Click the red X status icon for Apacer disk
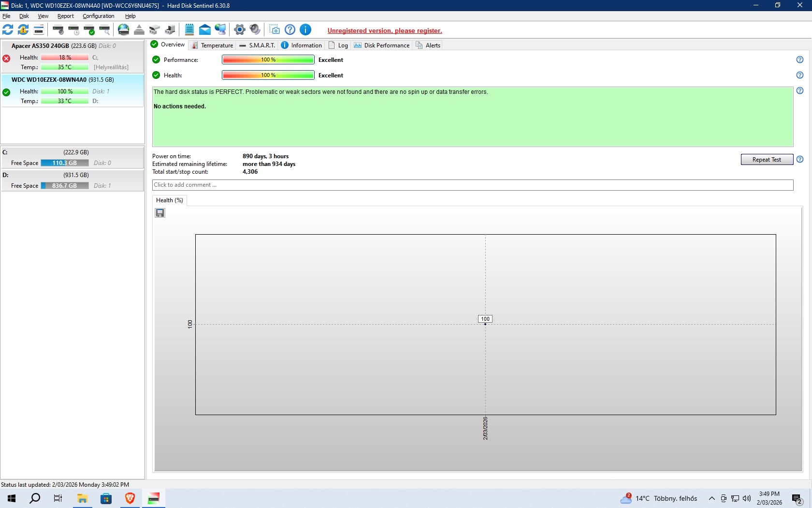The width and height of the screenshot is (812, 508). [6, 59]
